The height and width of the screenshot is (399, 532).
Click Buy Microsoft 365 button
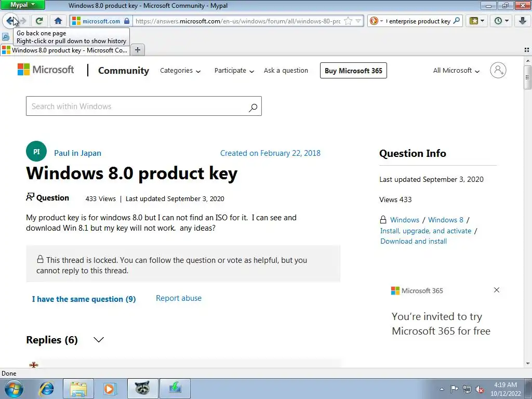pyautogui.click(x=353, y=71)
